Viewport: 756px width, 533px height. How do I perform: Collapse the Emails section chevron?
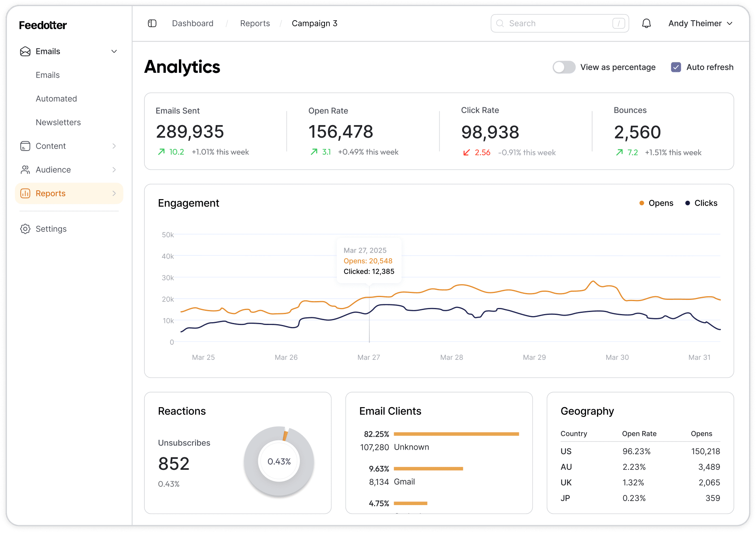tap(114, 51)
